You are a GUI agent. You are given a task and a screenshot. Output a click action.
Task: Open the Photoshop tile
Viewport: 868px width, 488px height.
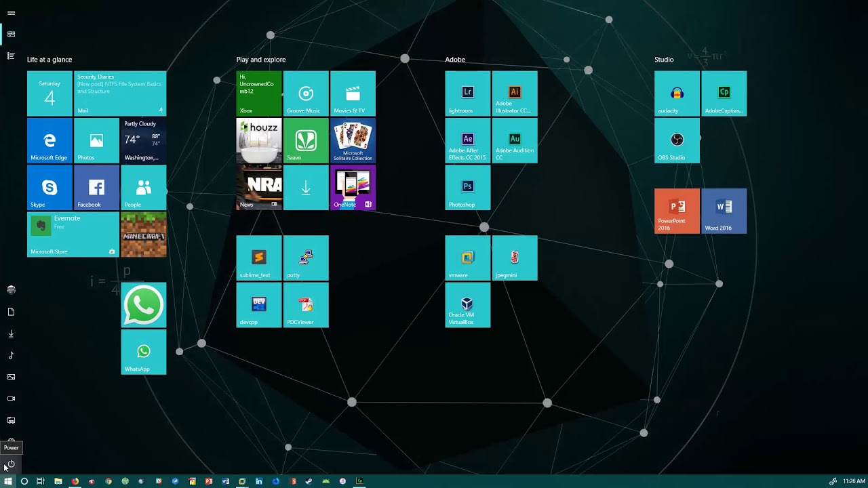click(x=467, y=188)
